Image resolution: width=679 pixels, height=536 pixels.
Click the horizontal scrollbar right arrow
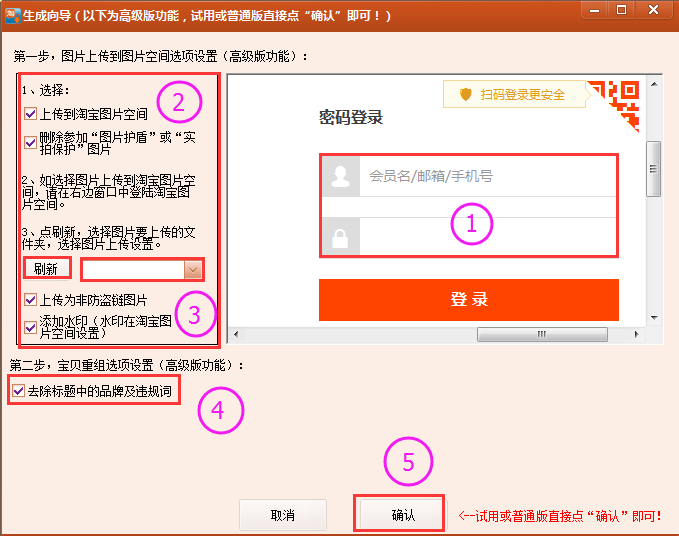(x=637, y=334)
